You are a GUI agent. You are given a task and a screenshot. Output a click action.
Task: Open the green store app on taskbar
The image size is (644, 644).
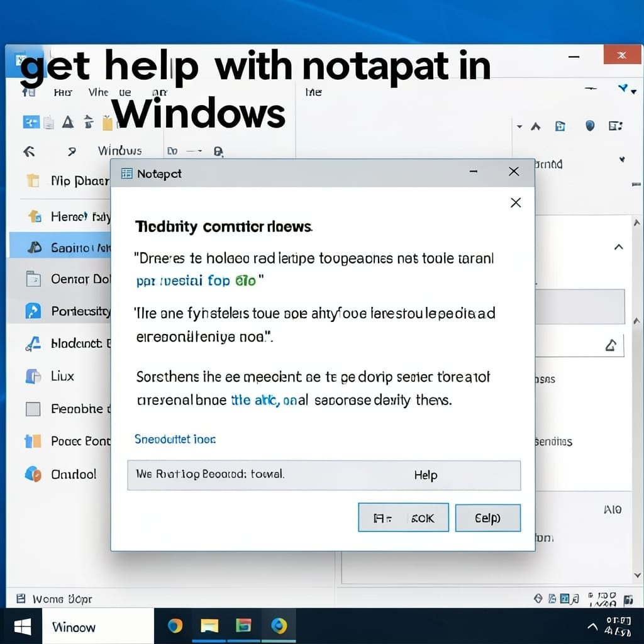[243, 626]
